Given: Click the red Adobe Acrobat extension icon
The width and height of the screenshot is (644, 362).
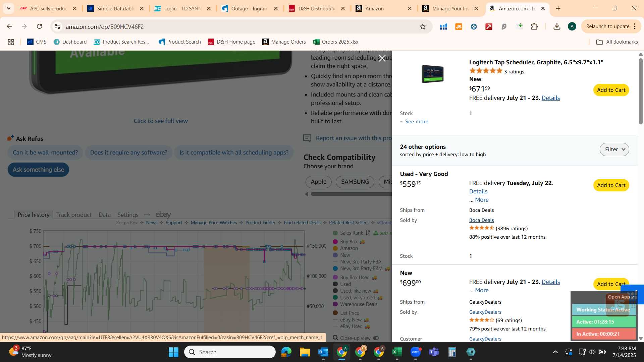Looking at the screenshot, I should (x=489, y=26).
